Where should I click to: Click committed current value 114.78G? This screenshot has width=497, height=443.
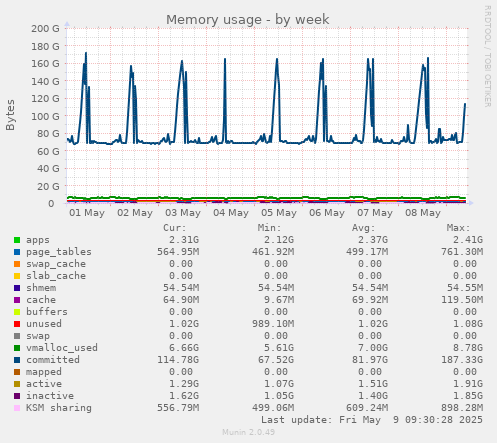pyautogui.click(x=178, y=360)
